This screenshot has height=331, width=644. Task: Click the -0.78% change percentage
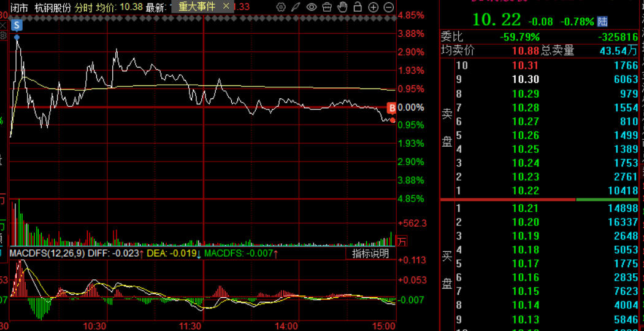pos(577,21)
